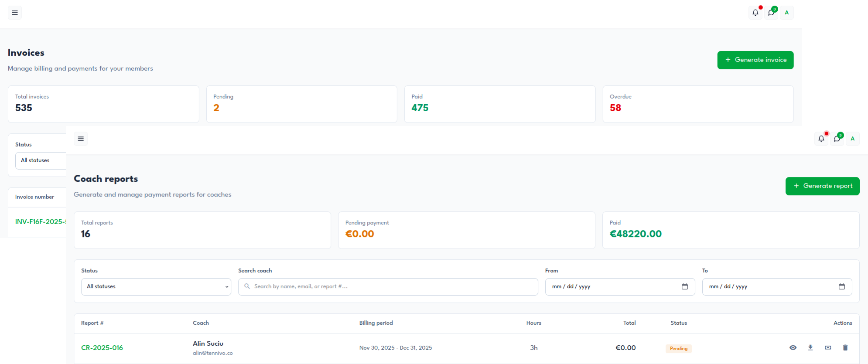
Task: Open user avatar menu on Coach reports page
Action: (853, 139)
